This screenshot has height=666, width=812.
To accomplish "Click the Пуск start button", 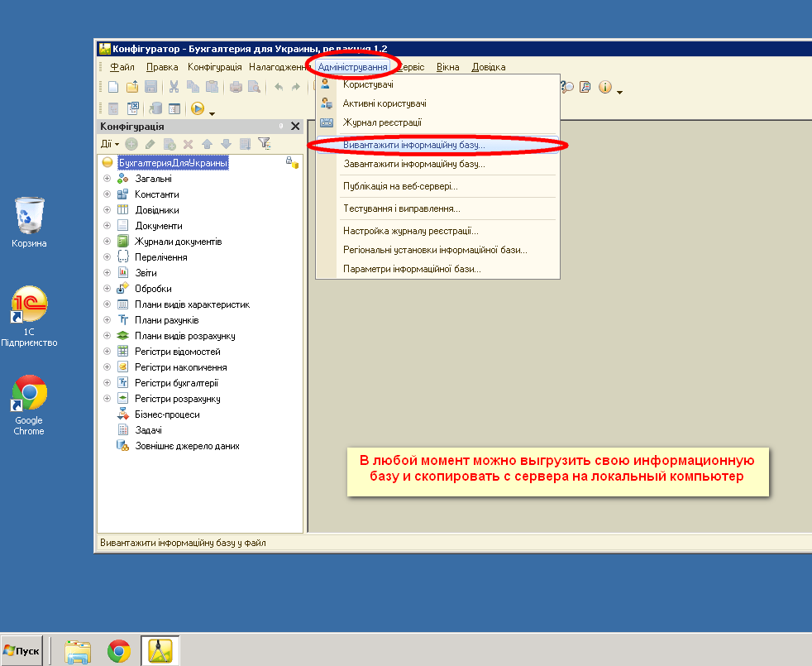I will click(x=21, y=650).
